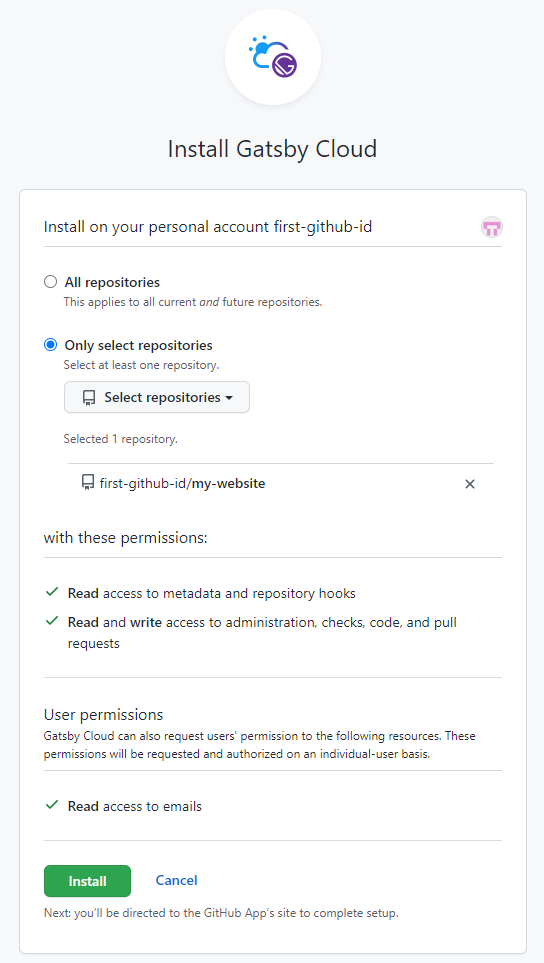
Task: Click 'Selected 1 repository' text
Action: (121, 439)
